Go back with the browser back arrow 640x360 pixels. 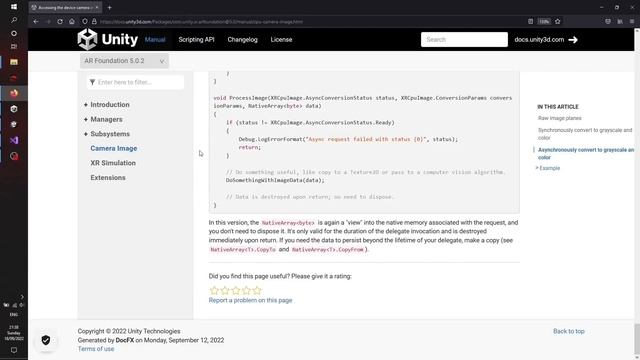[x=36, y=22]
